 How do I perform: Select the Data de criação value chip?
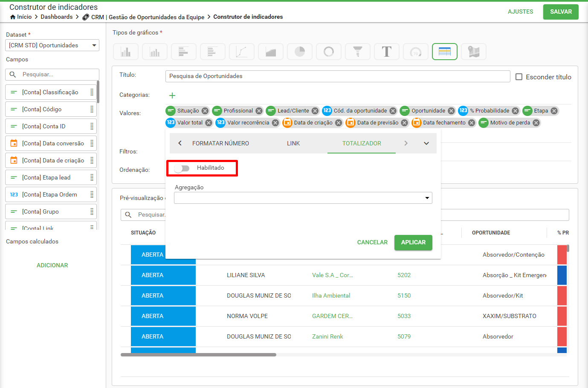(313, 123)
